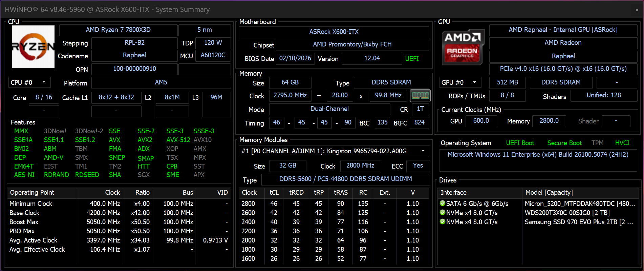Click the UEFI indicator next to BIOS version
Image resolution: width=644 pixels, height=271 pixels.
pos(412,59)
